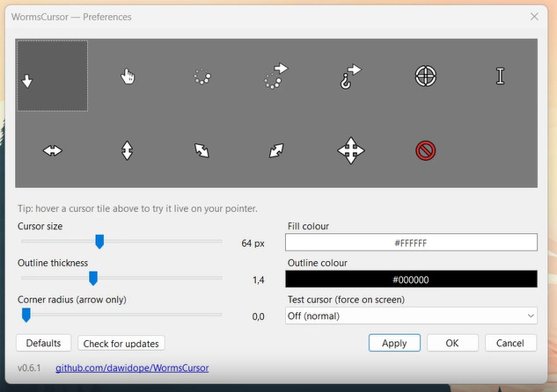
Task: Click the v0.6.1 version label
Action: [29, 368]
